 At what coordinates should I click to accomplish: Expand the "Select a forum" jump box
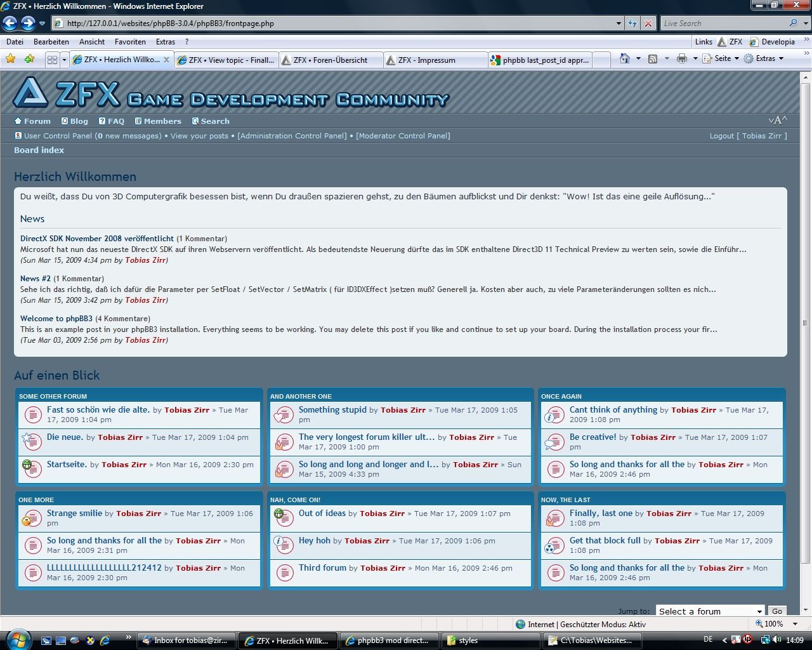click(x=709, y=611)
